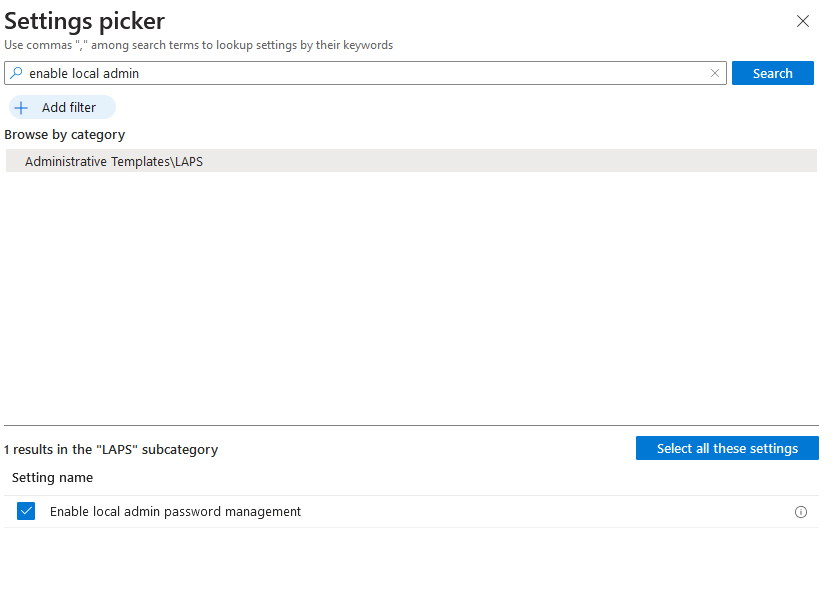
Task: Click the blue Search button
Action: 772,73
